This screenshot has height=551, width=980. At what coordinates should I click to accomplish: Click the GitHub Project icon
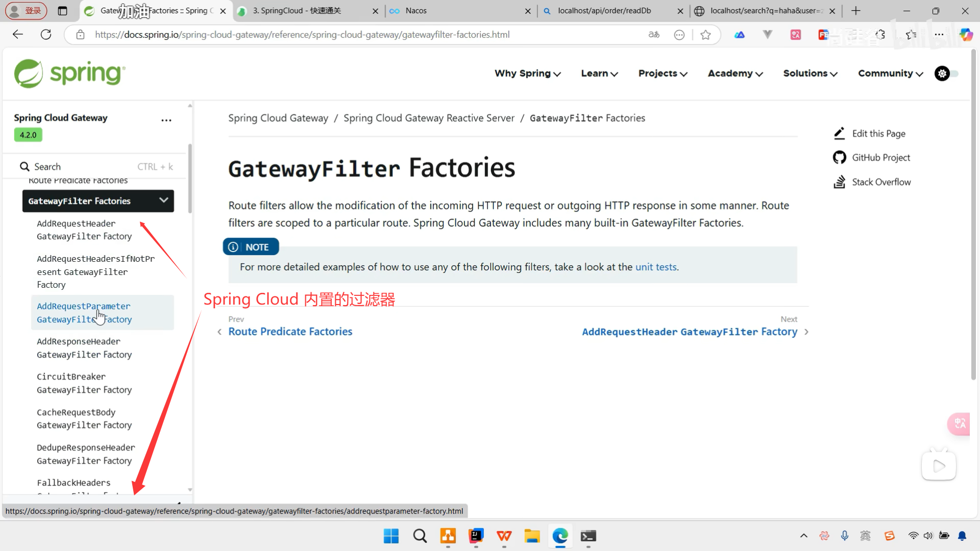839,158
